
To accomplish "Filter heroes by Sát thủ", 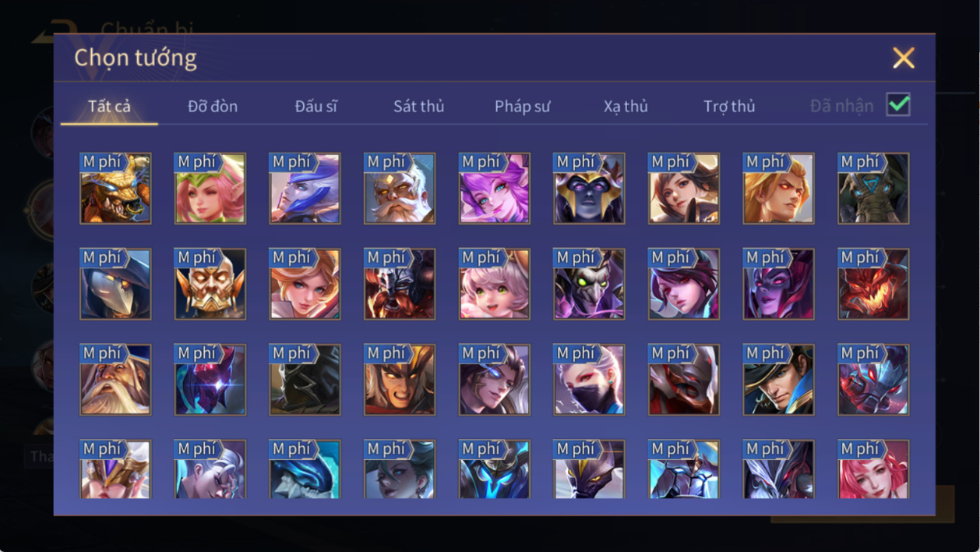I will click(x=418, y=106).
